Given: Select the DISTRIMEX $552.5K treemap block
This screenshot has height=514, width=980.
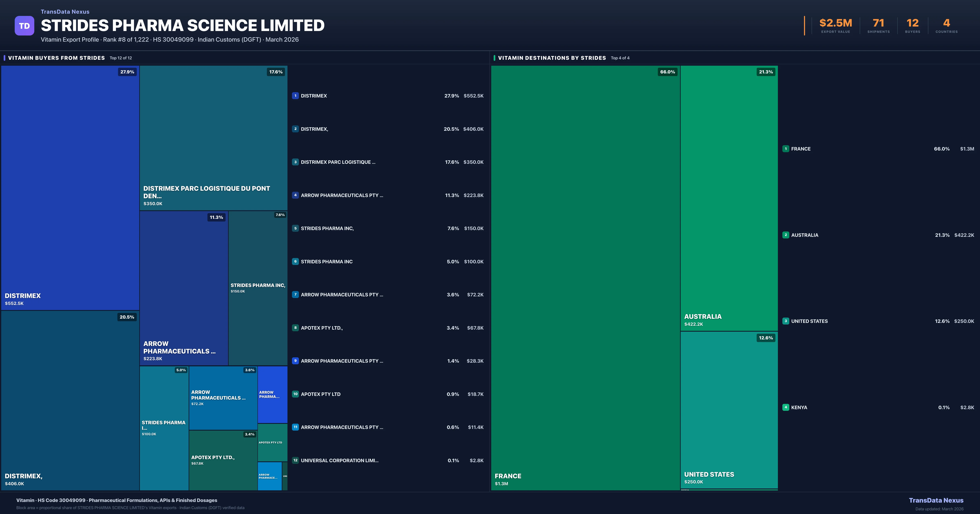Looking at the screenshot, I should tap(70, 188).
